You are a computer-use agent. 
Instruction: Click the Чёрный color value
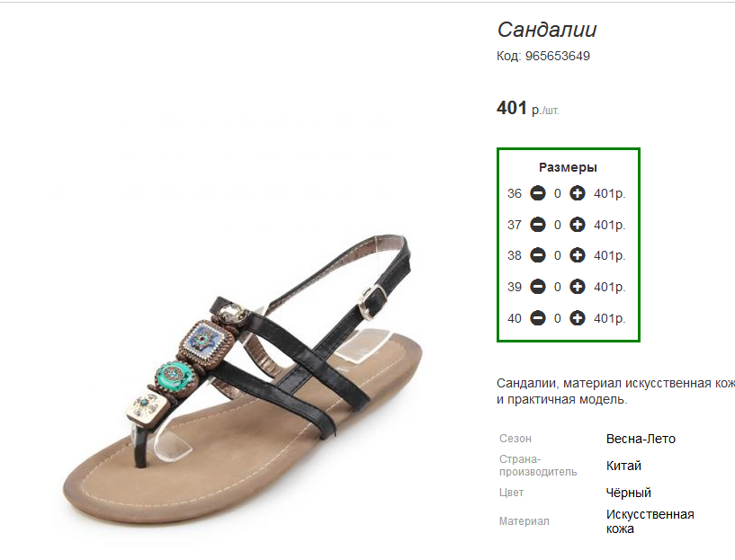(x=629, y=493)
